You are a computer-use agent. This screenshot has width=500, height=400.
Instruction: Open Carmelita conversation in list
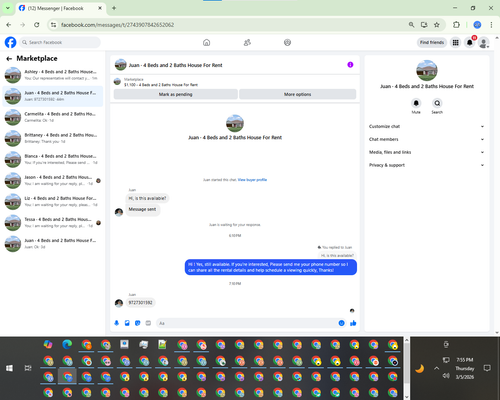tap(53, 117)
